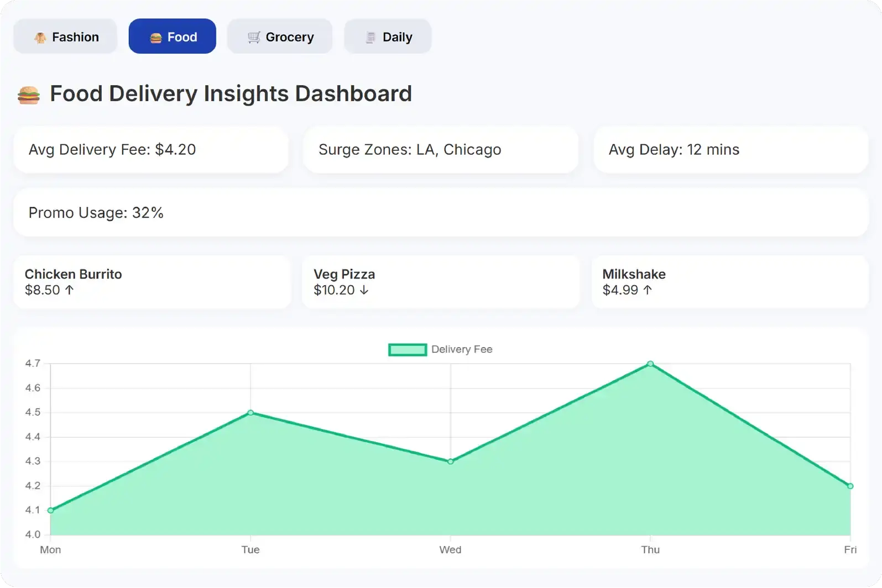The image size is (882, 588).
Task: Click the shopping cart icon in Grocery tab
Action: [254, 37]
